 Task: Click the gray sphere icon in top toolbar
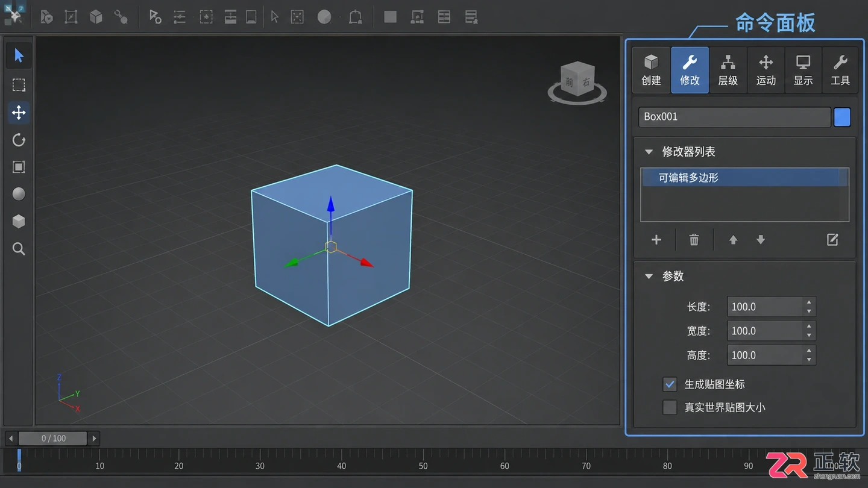pyautogui.click(x=324, y=17)
